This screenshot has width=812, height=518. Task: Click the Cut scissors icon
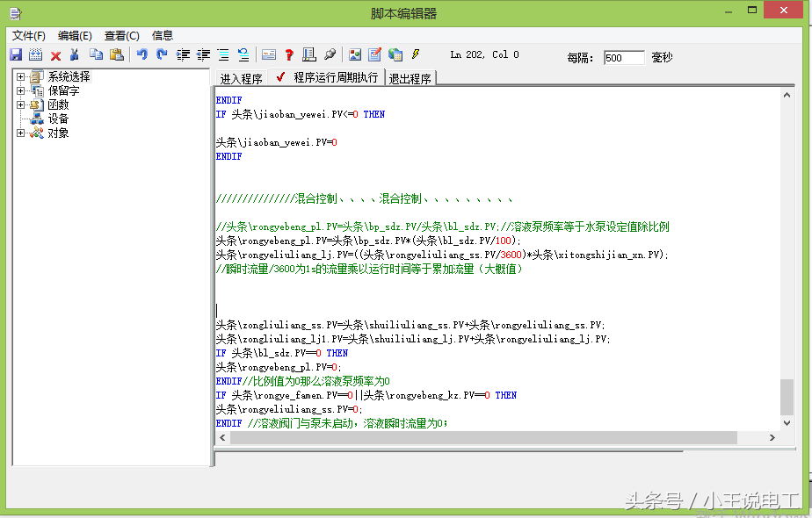click(x=75, y=54)
